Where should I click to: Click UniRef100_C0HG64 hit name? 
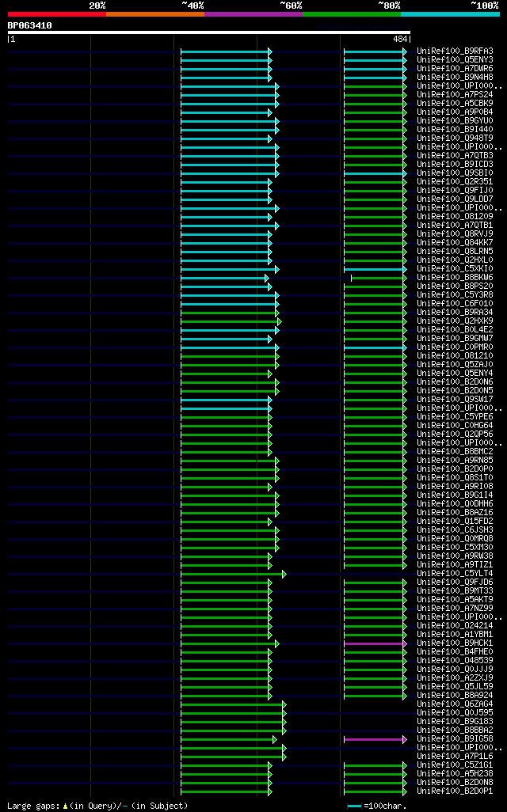point(456,425)
